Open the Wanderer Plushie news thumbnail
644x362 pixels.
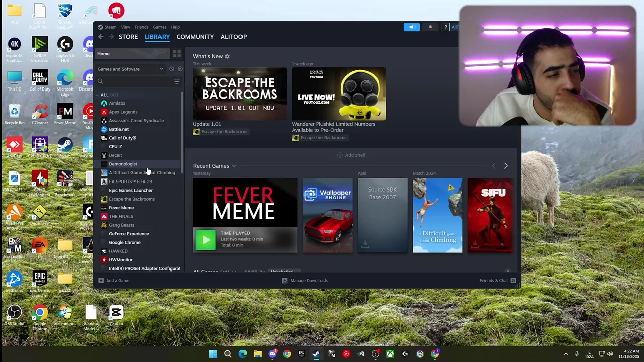(x=339, y=94)
